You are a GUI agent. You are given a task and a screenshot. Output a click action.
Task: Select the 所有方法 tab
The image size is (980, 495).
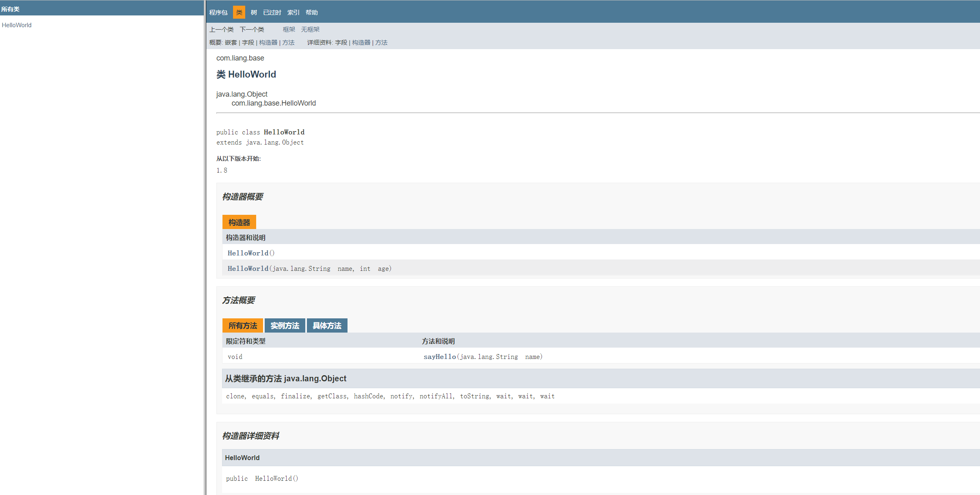[x=242, y=326]
